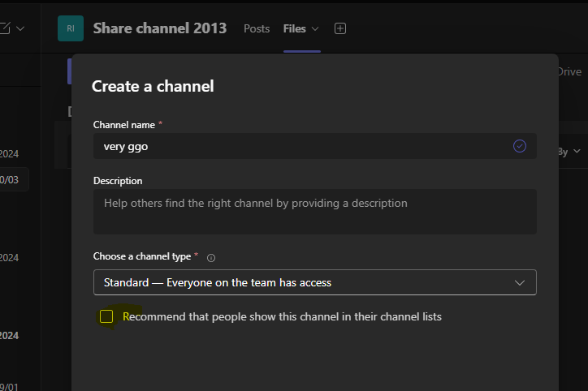Click the Create a channel heading
588x391 pixels.
[x=153, y=87]
